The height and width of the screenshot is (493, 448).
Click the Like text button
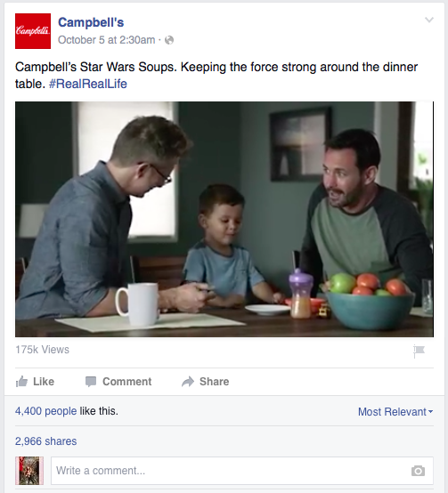(x=44, y=382)
